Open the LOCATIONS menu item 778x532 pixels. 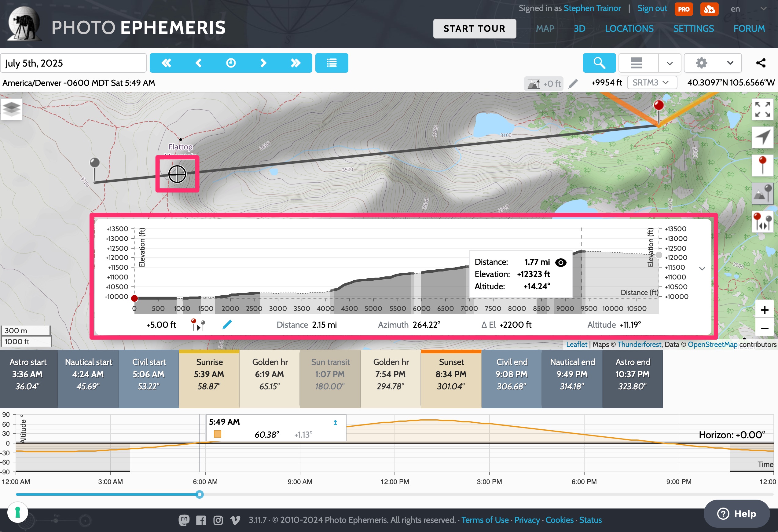tap(629, 29)
